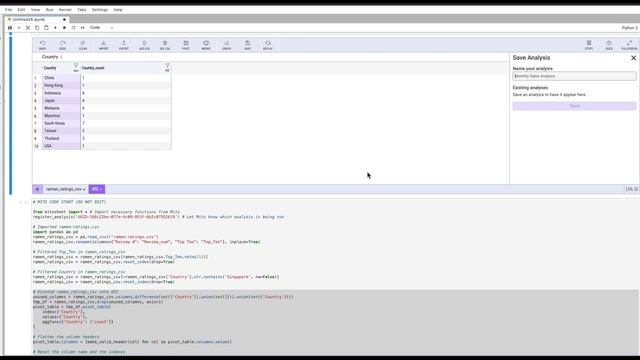Open the Pivot tool

pyautogui.click(x=186, y=45)
